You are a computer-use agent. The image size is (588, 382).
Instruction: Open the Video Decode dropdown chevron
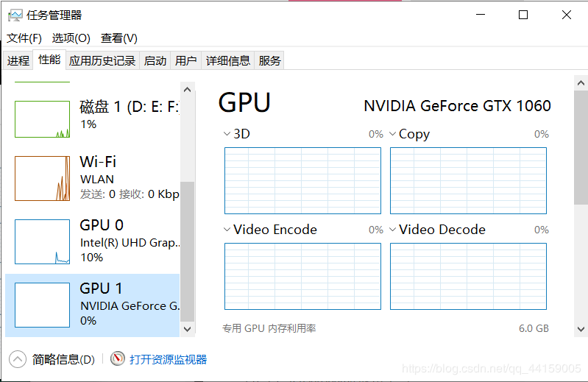pyautogui.click(x=392, y=230)
